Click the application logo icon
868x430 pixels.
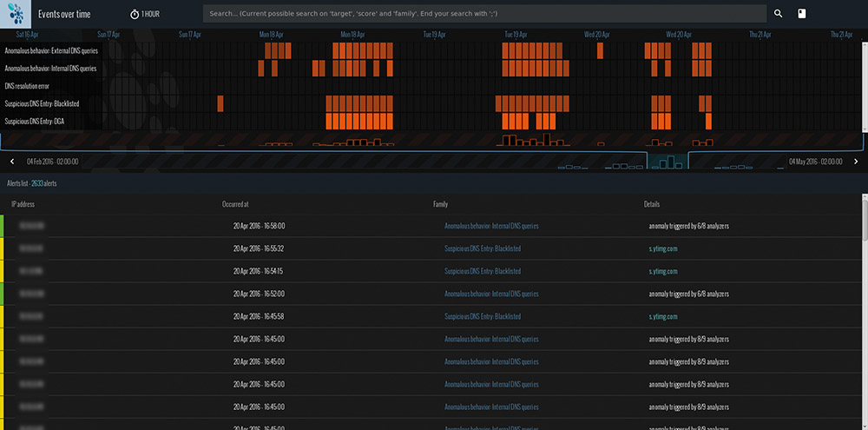[x=15, y=14]
